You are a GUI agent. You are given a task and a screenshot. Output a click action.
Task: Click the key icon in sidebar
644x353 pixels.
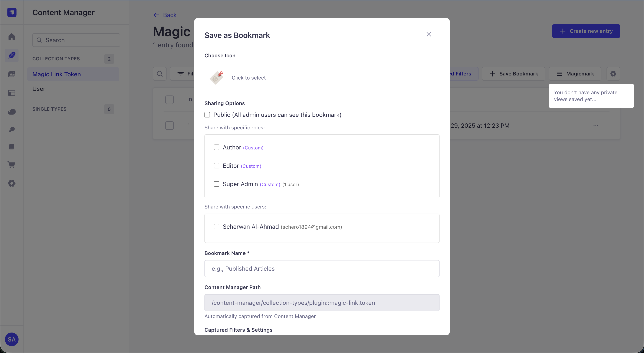[x=12, y=129]
